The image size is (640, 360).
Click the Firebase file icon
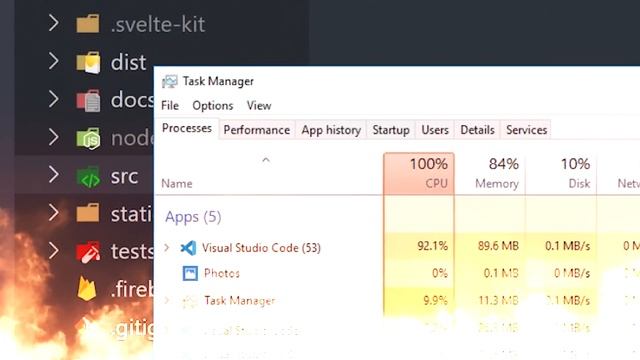pyautogui.click(x=87, y=289)
